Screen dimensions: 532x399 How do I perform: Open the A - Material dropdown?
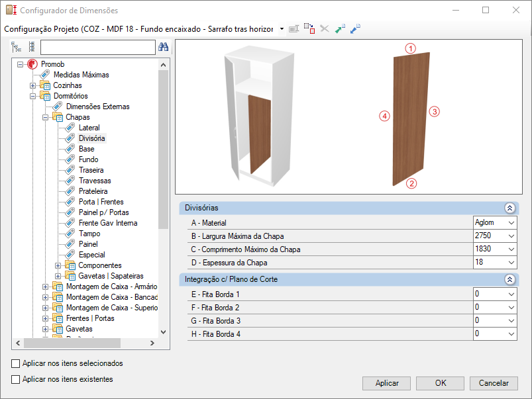[x=511, y=223]
